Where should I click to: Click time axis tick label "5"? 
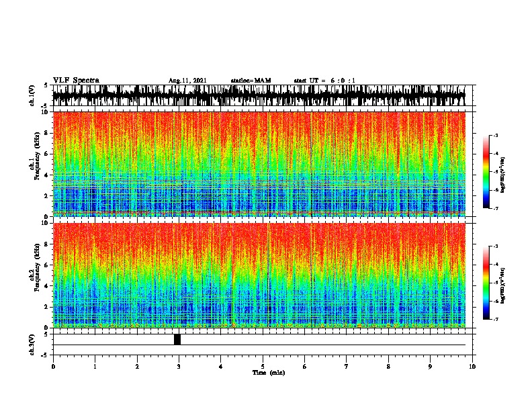coord(263,367)
